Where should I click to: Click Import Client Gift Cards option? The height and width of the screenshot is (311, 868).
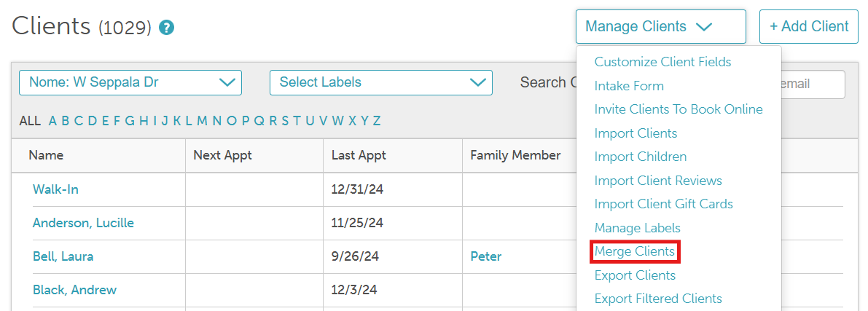(x=663, y=204)
